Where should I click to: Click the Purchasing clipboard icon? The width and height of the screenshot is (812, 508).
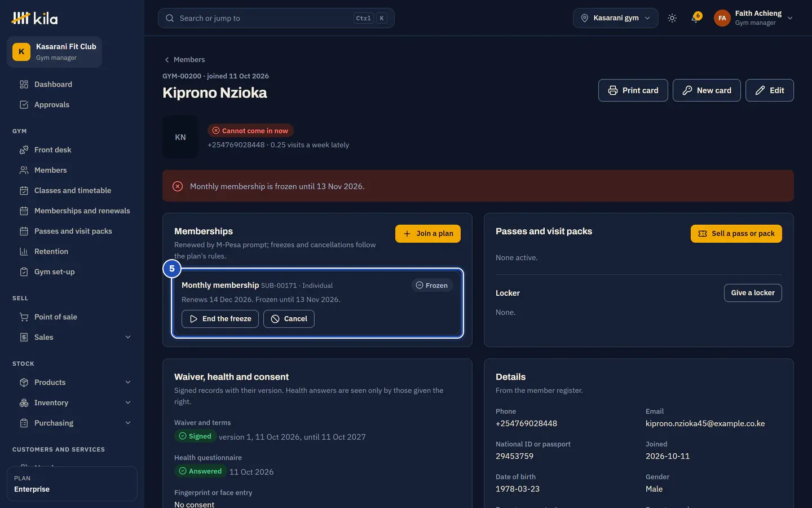tap(24, 423)
